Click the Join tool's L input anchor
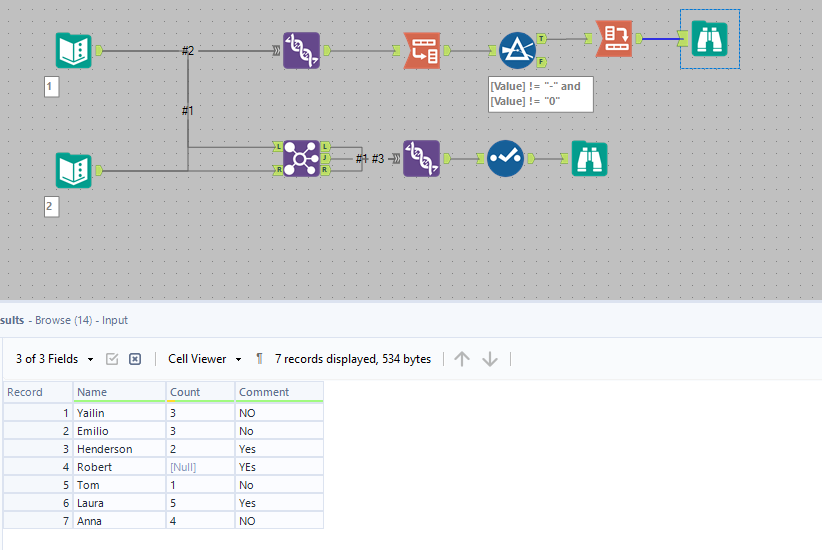The image size is (822, 550). click(x=278, y=146)
